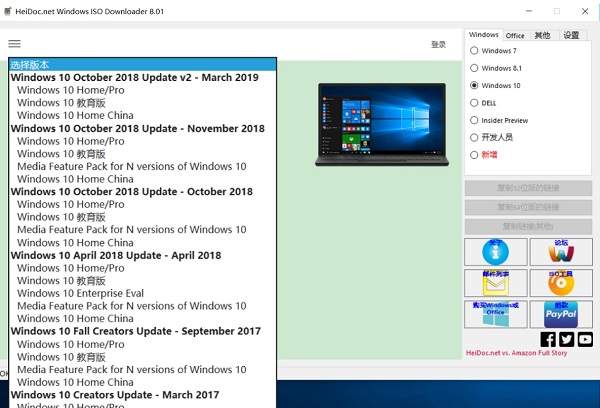The image size is (600, 408).
Task: Select the Windows 7 radio button
Action: pyautogui.click(x=474, y=51)
